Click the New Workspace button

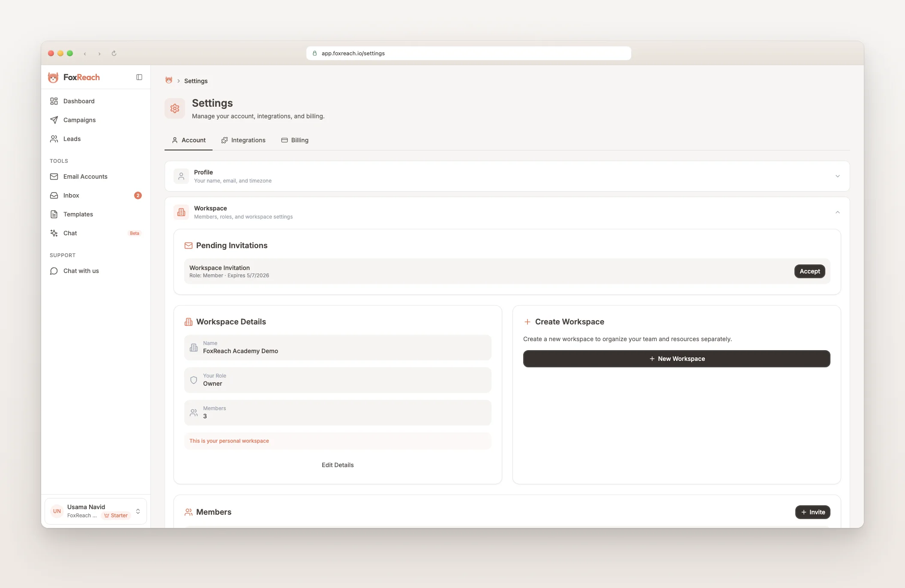[x=677, y=359]
